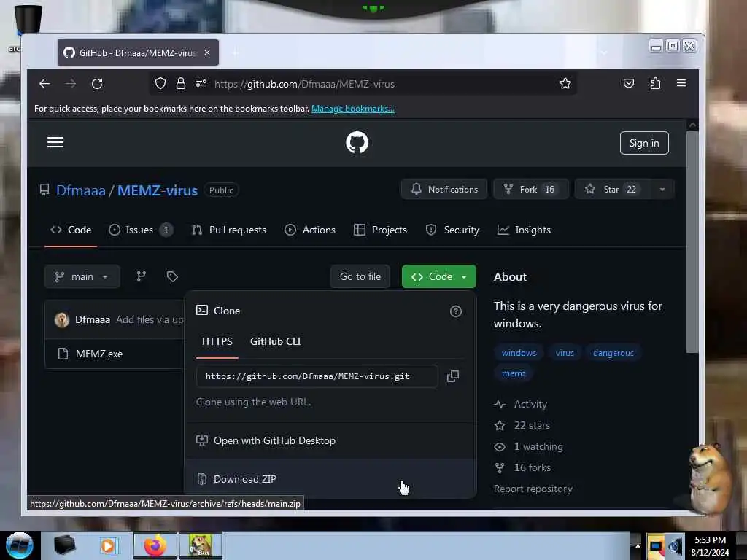Screen dimensions: 747x560
Task: Open the Windows Start button
Action: [x=20, y=545]
